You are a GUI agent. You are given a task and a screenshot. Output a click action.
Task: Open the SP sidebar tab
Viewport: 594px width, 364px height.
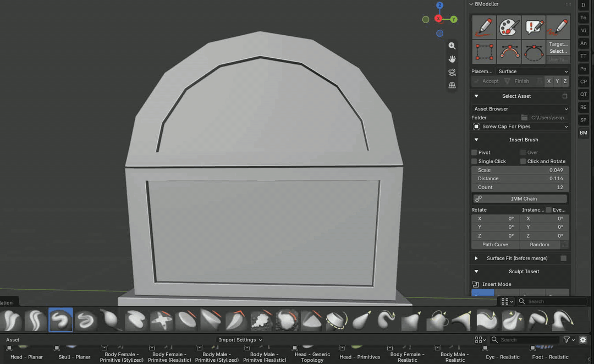click(584, 120)
